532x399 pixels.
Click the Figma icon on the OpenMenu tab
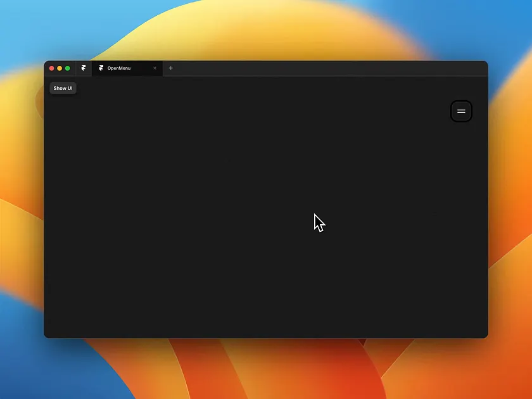point(101,68)
